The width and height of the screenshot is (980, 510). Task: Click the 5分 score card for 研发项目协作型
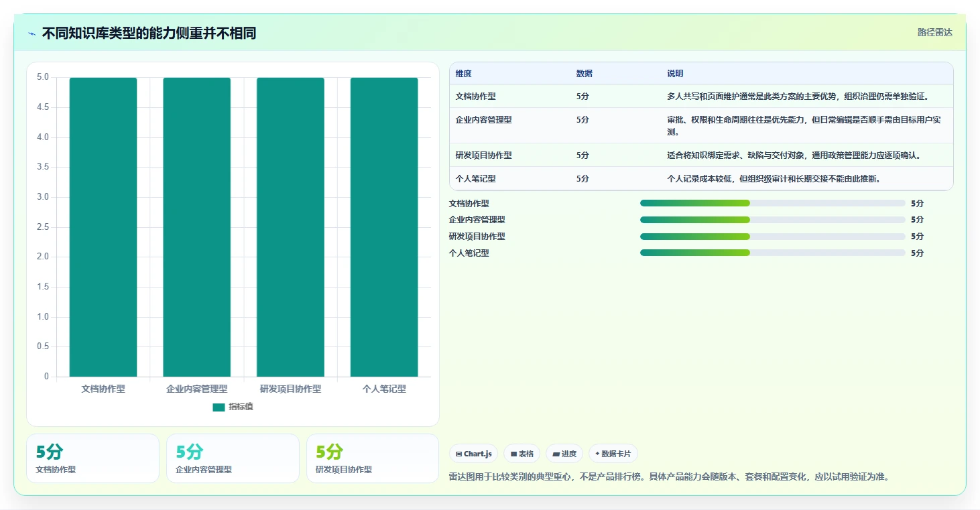tap(373, 458)
